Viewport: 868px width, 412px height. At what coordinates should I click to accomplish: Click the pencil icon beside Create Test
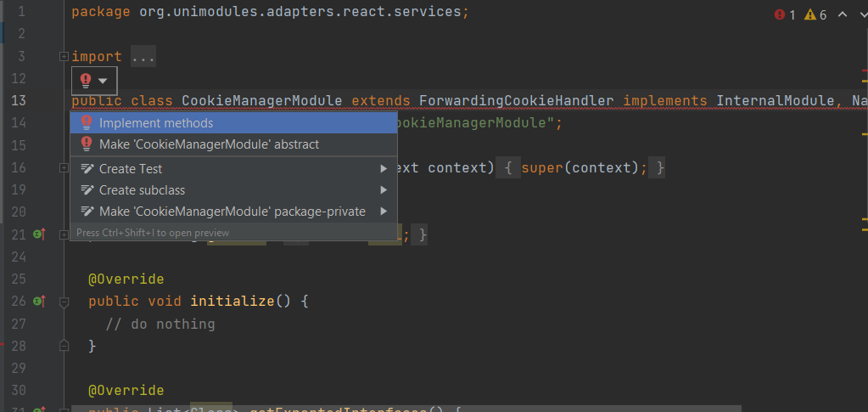(87, 168)
